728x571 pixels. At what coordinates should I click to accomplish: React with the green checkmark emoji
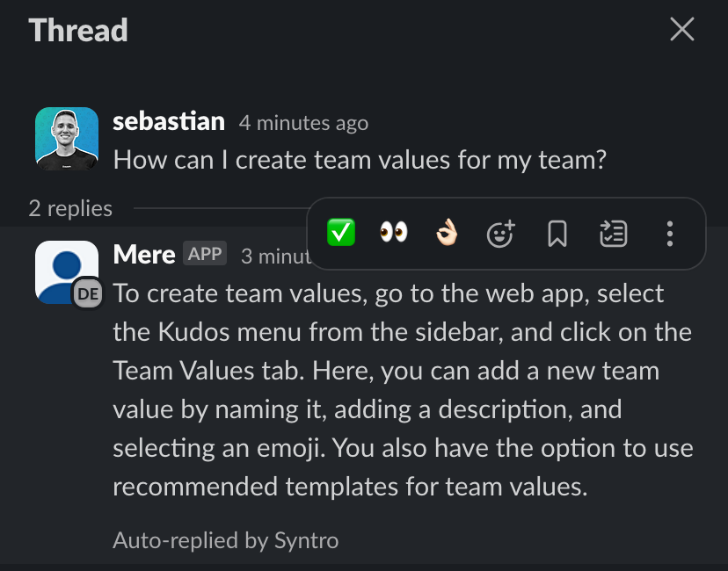click(341, 233)
